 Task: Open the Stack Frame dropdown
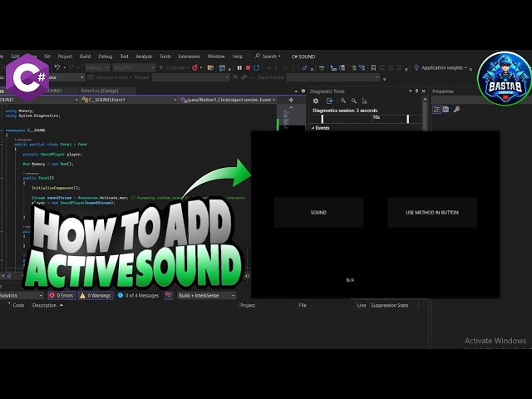333,77
